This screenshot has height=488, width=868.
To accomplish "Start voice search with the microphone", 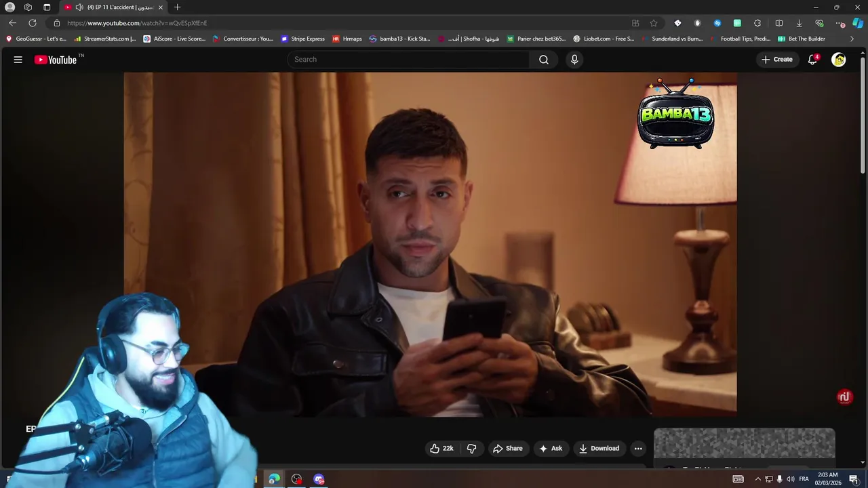I will coord(574,60).
